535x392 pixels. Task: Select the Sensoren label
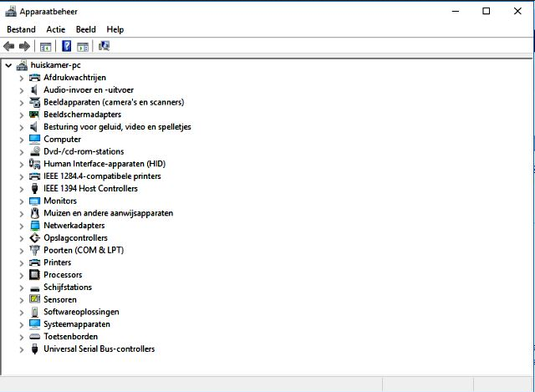pyautogui.click(x=59, y=299)
